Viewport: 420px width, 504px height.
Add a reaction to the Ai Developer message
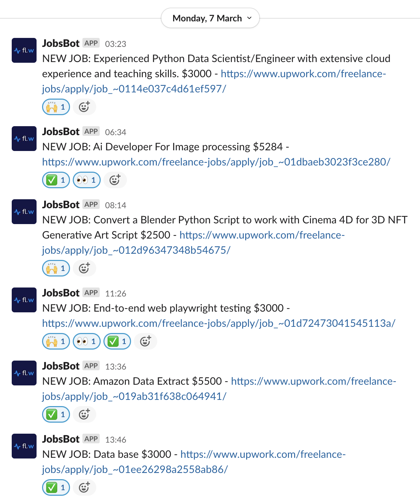tap(115, 180)
